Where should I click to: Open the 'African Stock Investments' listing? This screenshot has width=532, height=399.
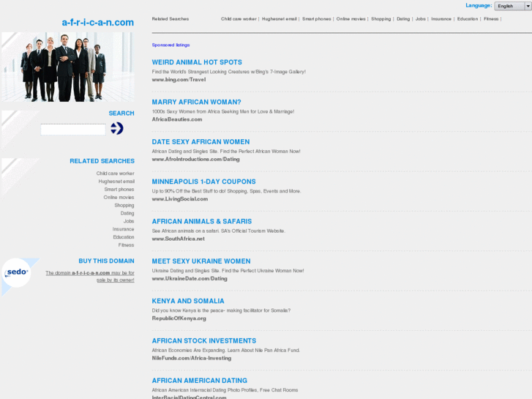[204, 340]
